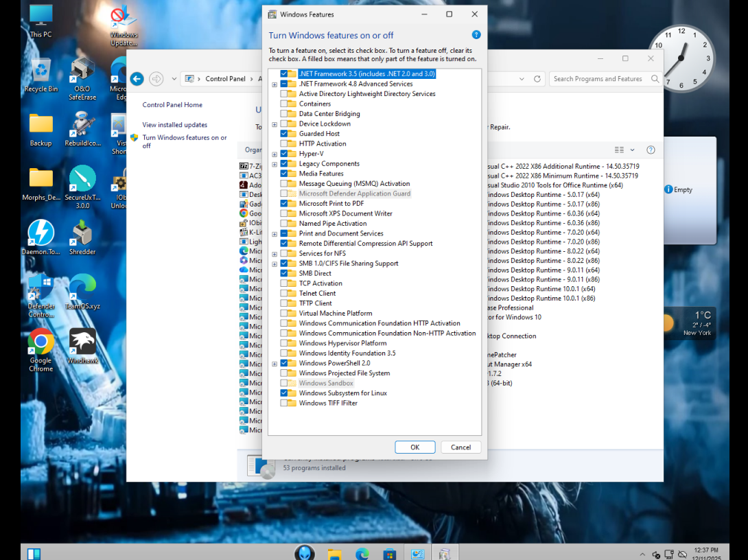The width and height of the screenshot is (748, 560).
Task: Open This PC desktop icon
Action: click(x=40, y=21)
